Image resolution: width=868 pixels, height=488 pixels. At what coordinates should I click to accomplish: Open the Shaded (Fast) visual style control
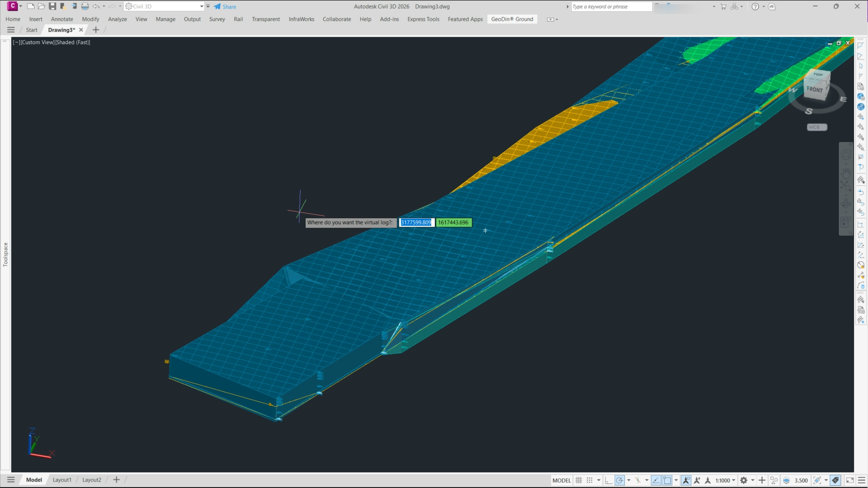73,42
